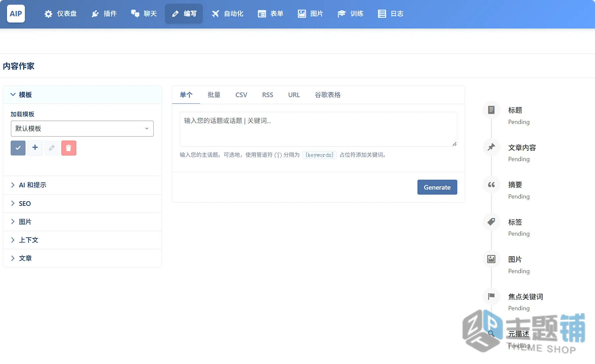The image size is (595, 364).
Task: Click the 摘要 quote step icon
Action: coord(491,184)
